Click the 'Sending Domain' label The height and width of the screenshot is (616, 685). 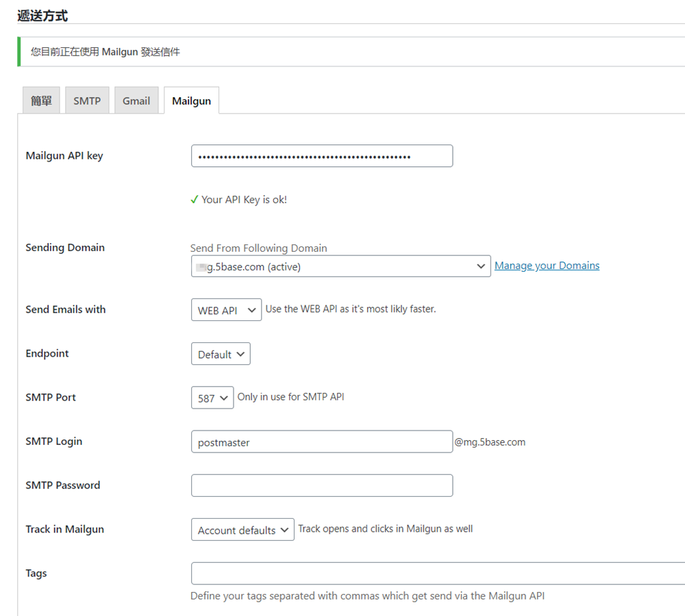(65, 248)
